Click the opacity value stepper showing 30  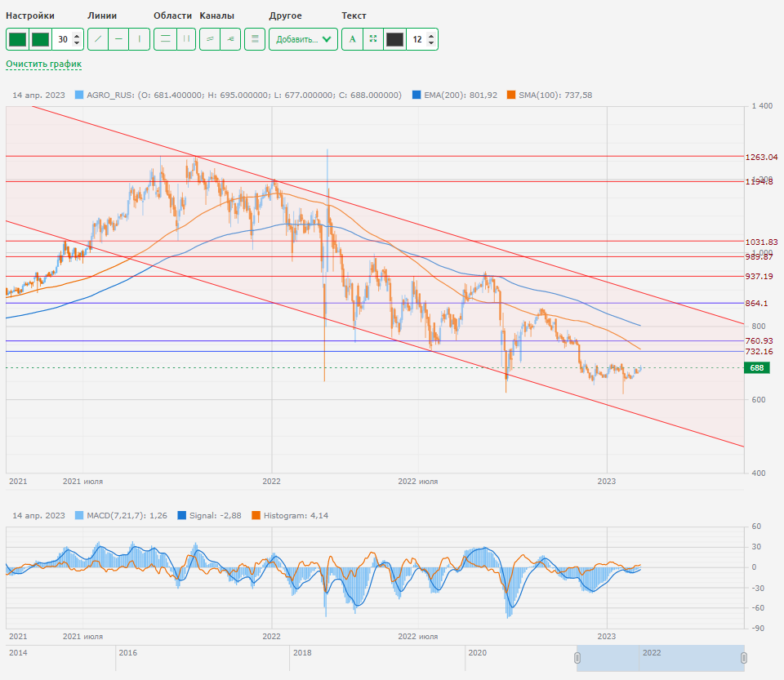[x=69, y=39]
